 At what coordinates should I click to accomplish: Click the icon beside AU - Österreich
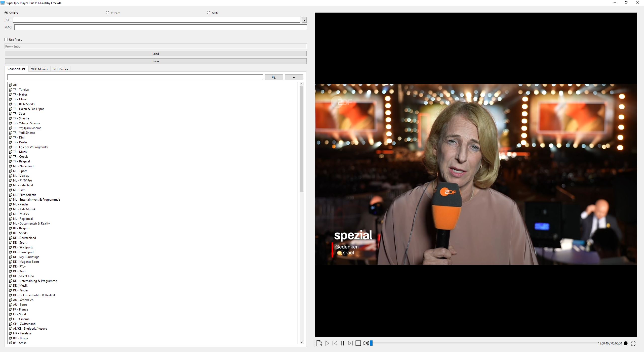tap(11, 300)
